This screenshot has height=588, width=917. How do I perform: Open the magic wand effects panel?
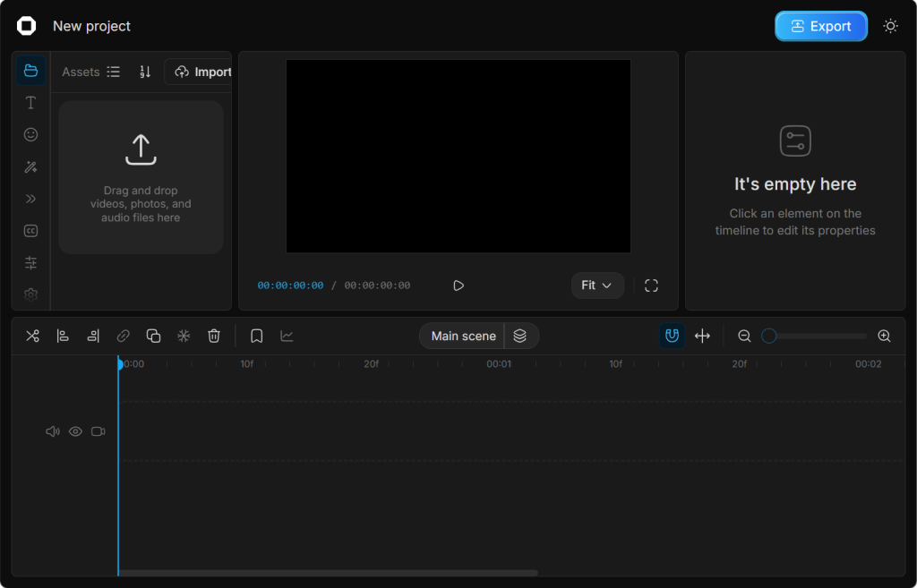[30, 167]
